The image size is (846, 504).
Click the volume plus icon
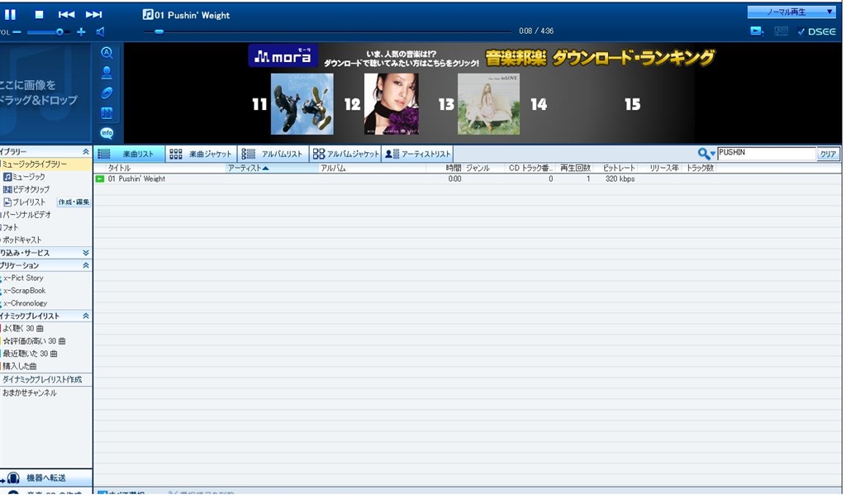point(81,32)
